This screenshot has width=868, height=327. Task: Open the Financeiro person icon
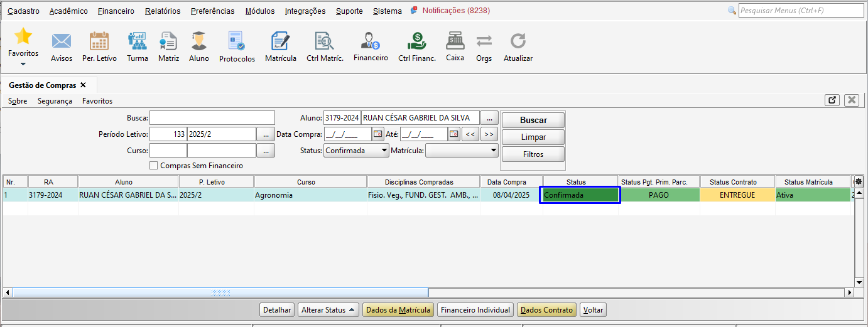click(371, 41)
